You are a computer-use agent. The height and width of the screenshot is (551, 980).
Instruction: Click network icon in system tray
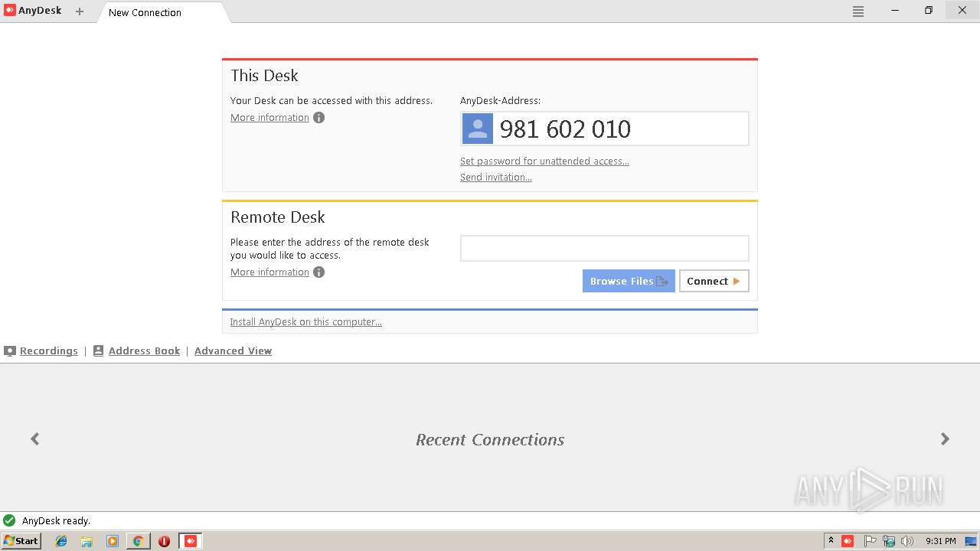(889, 541)
